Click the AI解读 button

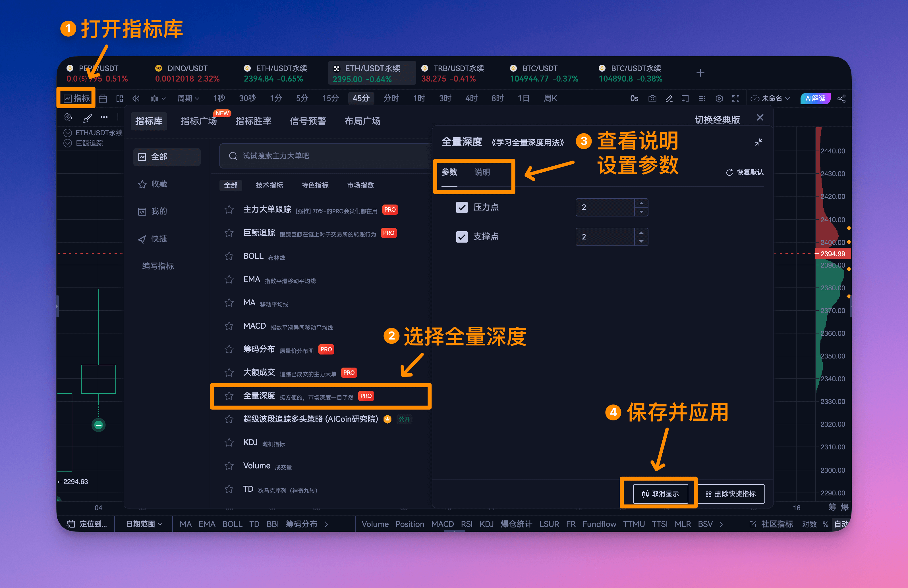tap(815, 98)
